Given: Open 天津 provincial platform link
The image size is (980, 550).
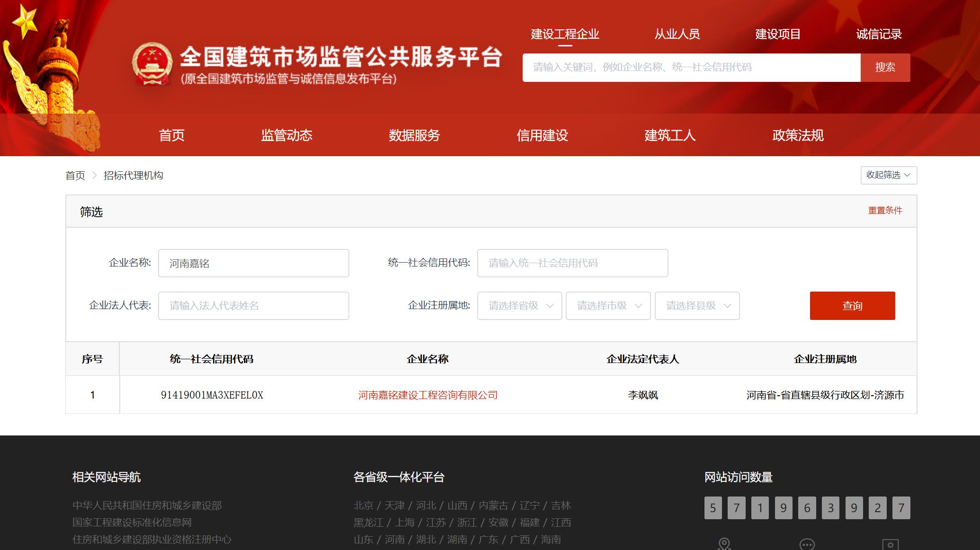Looking at the screenshot, I should point(395,506).
